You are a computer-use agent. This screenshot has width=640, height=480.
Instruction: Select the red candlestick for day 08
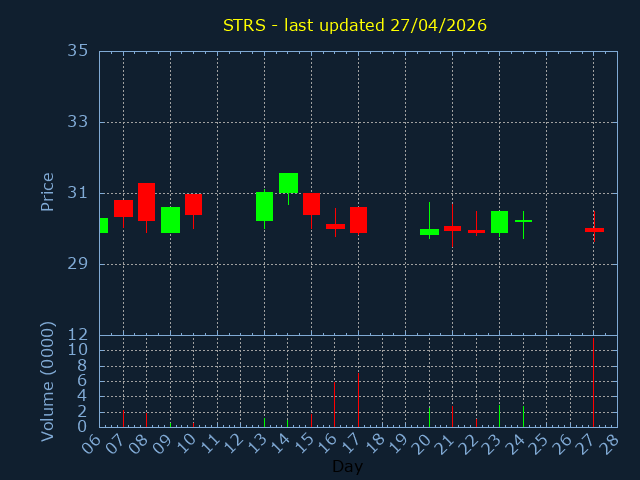point(146,202)
